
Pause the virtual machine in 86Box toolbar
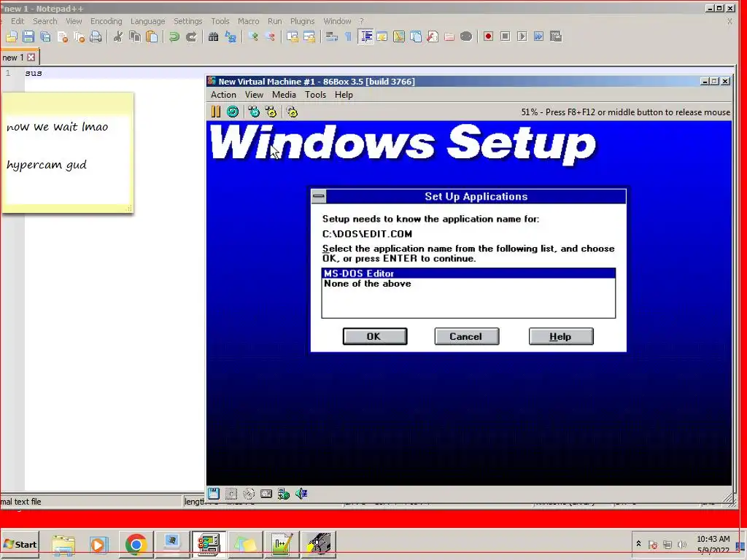[x=216, y=112]
